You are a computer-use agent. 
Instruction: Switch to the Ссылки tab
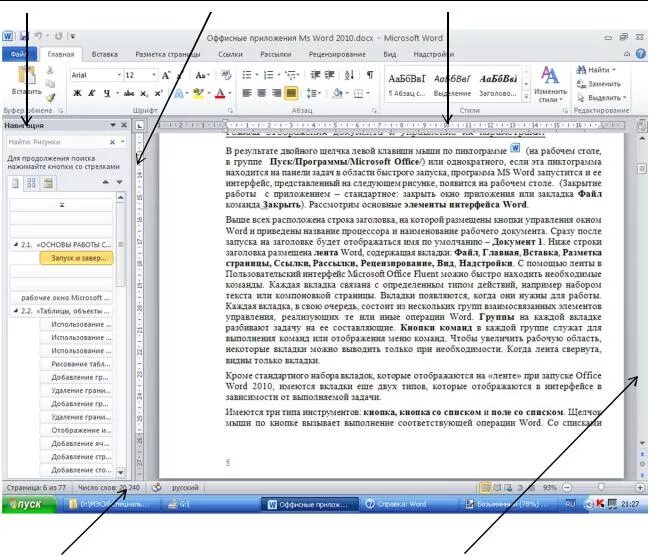[x=230, y=54]
